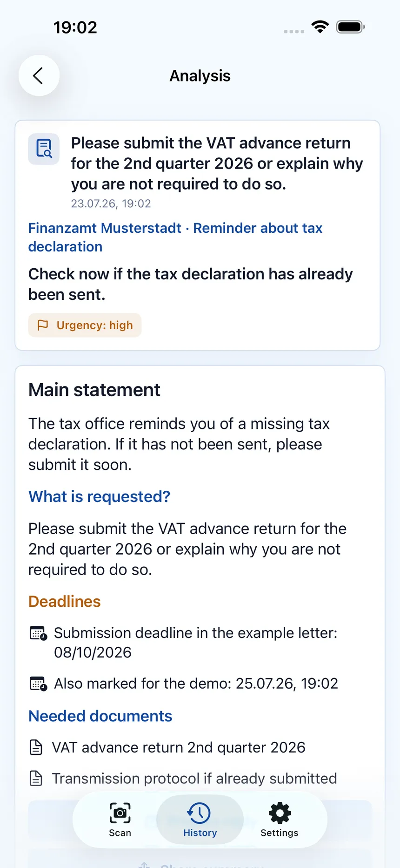Select the Deadlines section heading
400x868 pixels.
click(x=64, y=602)
